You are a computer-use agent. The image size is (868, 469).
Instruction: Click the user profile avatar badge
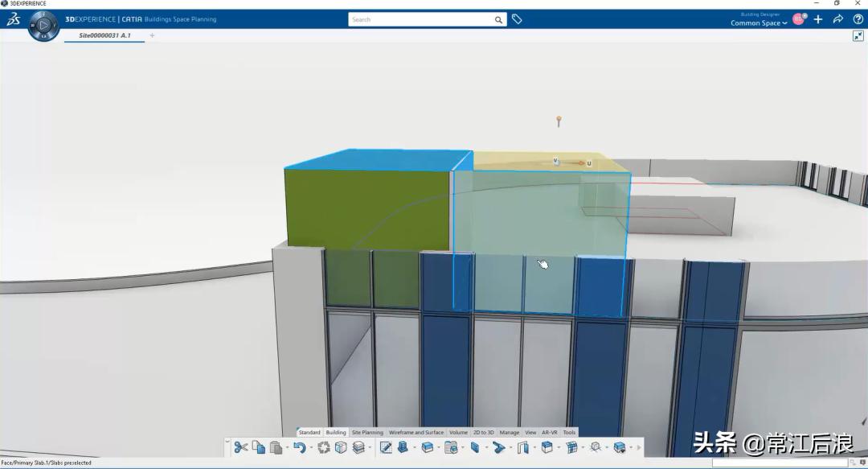coord(798,19)
